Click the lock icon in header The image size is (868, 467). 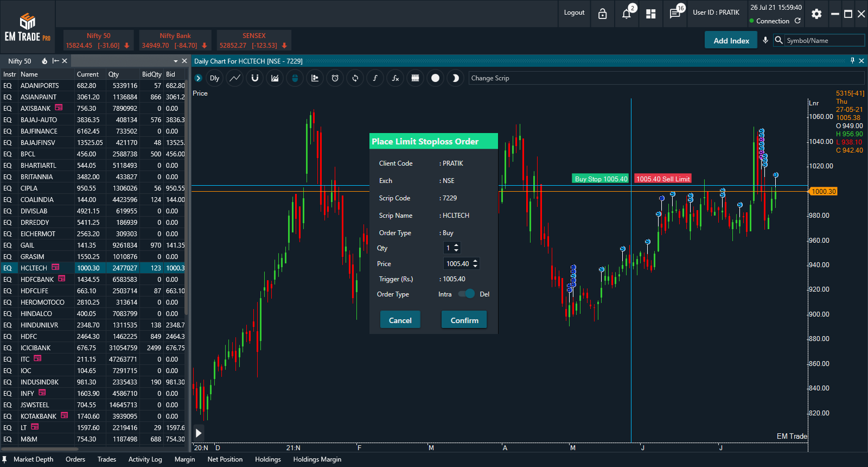pos(602,14)
